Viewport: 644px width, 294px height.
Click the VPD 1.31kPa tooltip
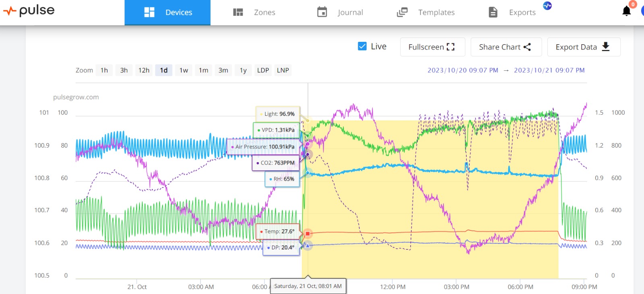point(276,130)
